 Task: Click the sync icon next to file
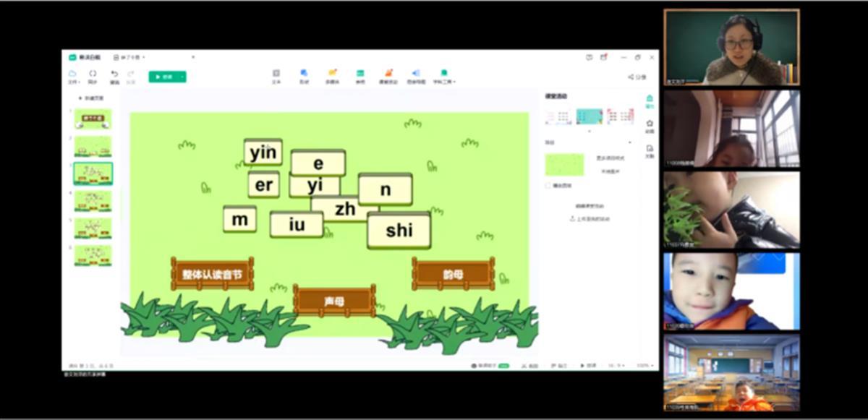[x=93, y=74]
